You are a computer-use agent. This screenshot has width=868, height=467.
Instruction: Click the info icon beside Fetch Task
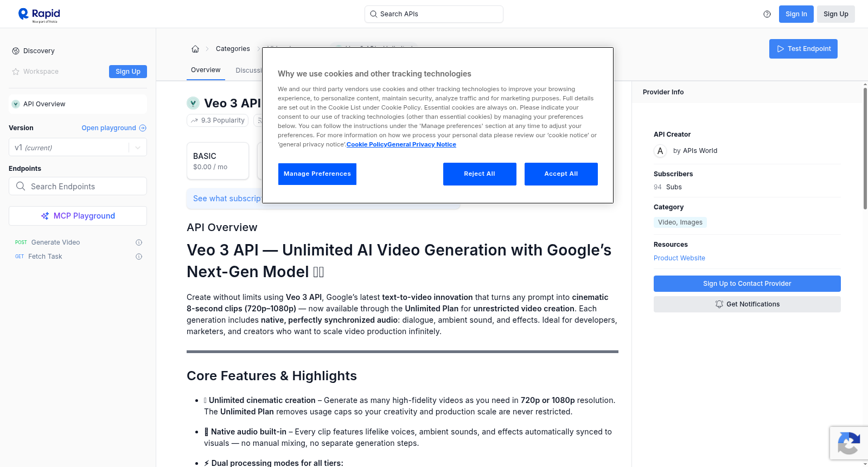[x=139, y=257]
